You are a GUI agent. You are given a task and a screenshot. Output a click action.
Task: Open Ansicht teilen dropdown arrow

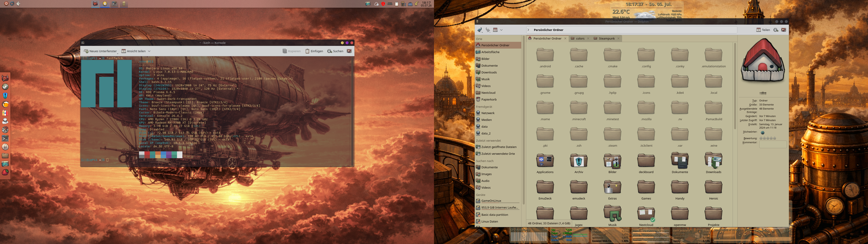[149, 51]
